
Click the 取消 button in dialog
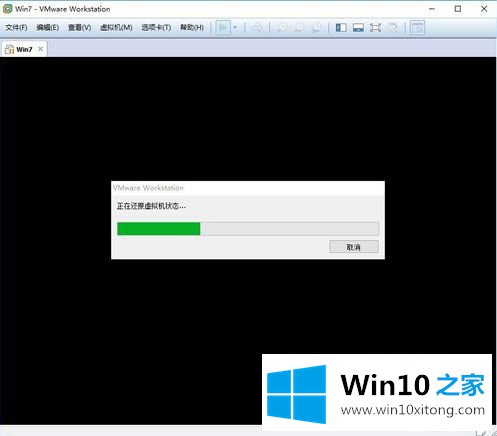pos(354,247)
